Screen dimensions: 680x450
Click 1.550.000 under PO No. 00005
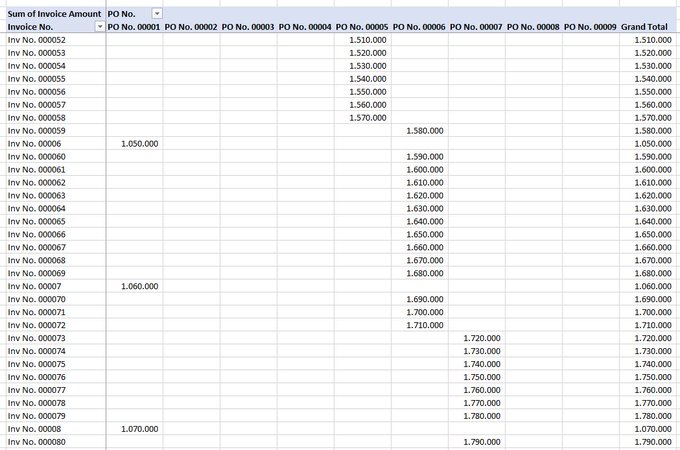[x=368, y=92]
